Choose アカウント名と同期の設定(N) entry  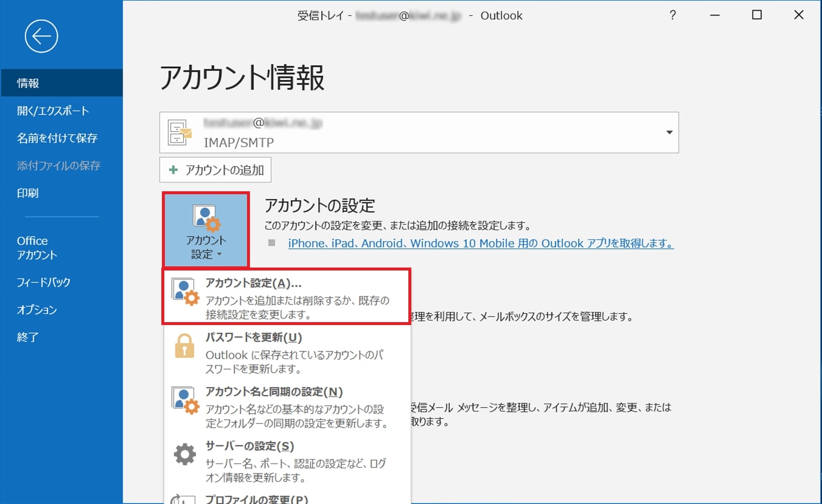click(287, 407)
